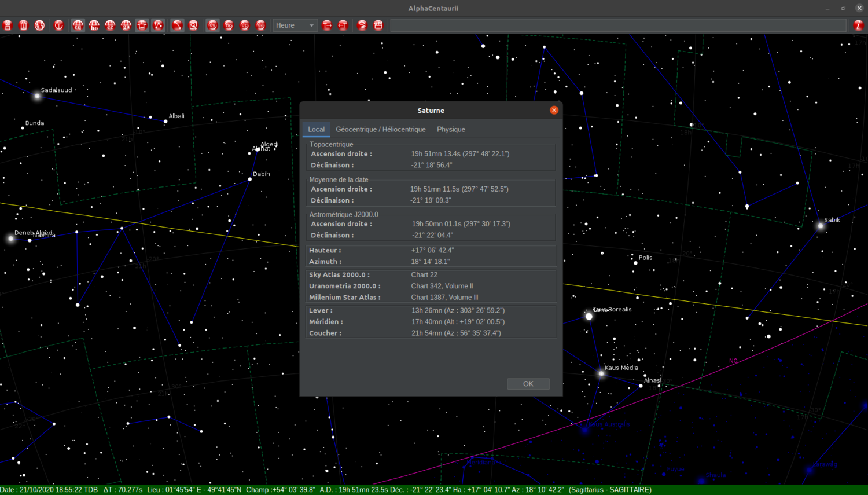Open observatory location settings with the globe icon
The height and width of the screenshot is (495, 868).
pos(39,25)
